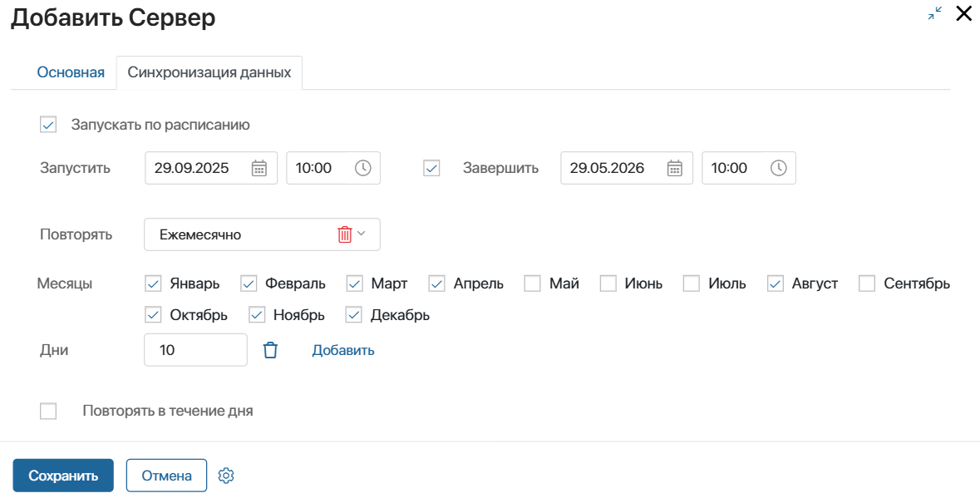Collapse the dialog with the arrows icon

[935, 12]
